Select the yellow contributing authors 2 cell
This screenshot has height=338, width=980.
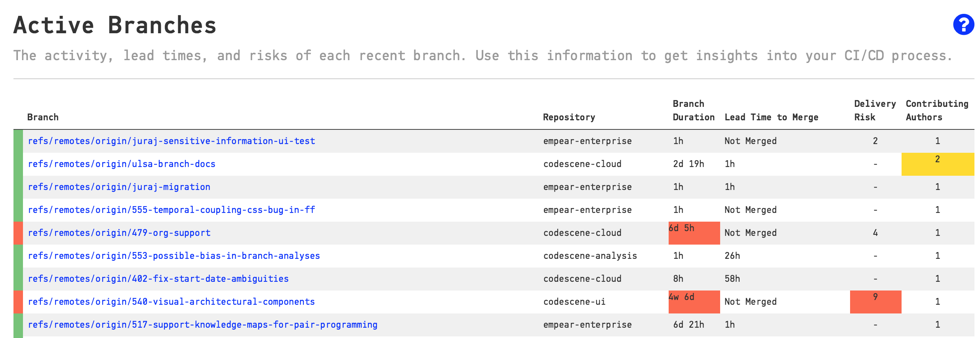coord(938,164)
